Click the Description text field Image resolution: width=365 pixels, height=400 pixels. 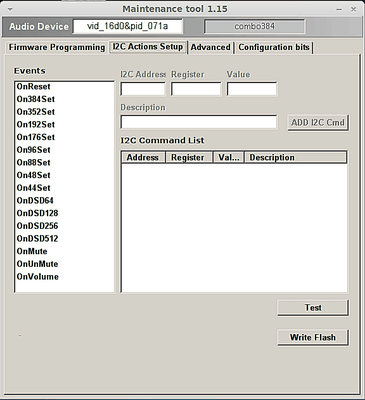[198, 122]
